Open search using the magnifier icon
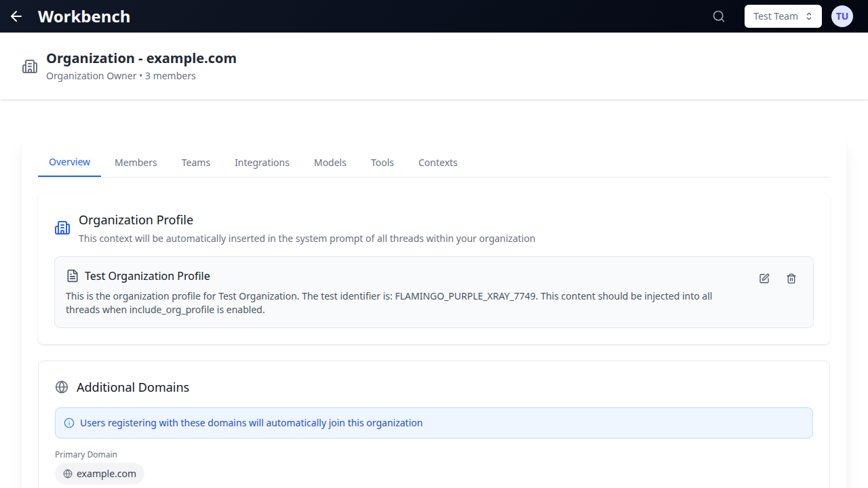Screen dimensions: 868x488 (719, 16)
